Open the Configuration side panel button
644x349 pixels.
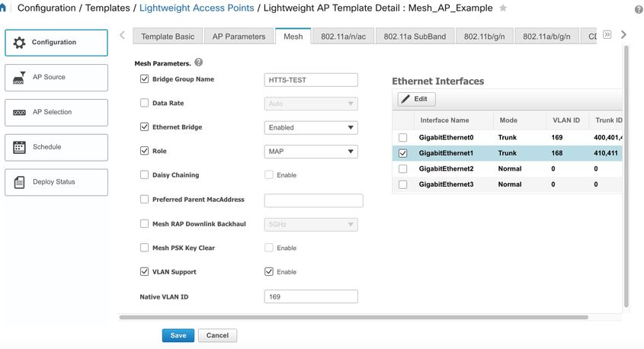coord(56,43)
